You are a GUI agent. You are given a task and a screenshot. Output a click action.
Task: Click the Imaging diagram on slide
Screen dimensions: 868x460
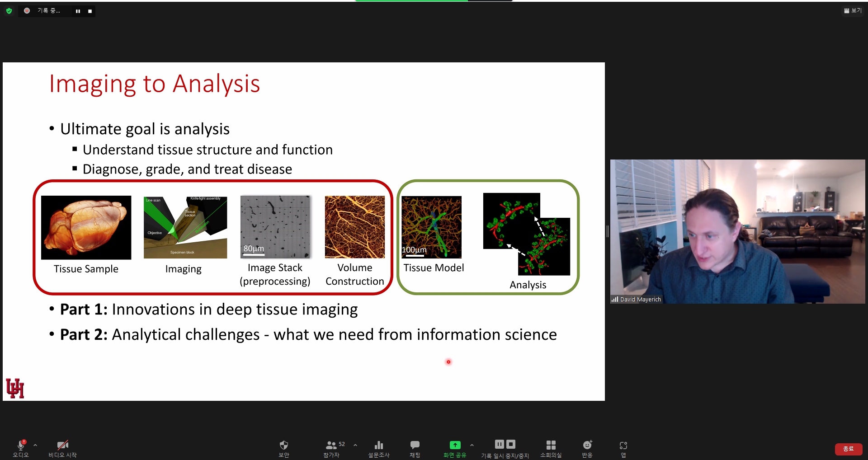tap(185, 227)
